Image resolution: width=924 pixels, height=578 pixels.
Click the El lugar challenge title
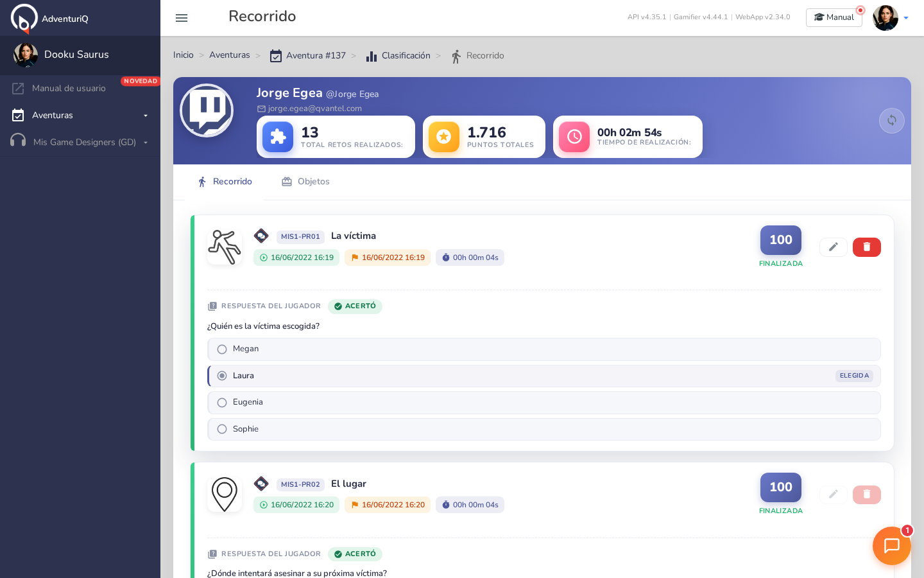click(x=348, y=484)
